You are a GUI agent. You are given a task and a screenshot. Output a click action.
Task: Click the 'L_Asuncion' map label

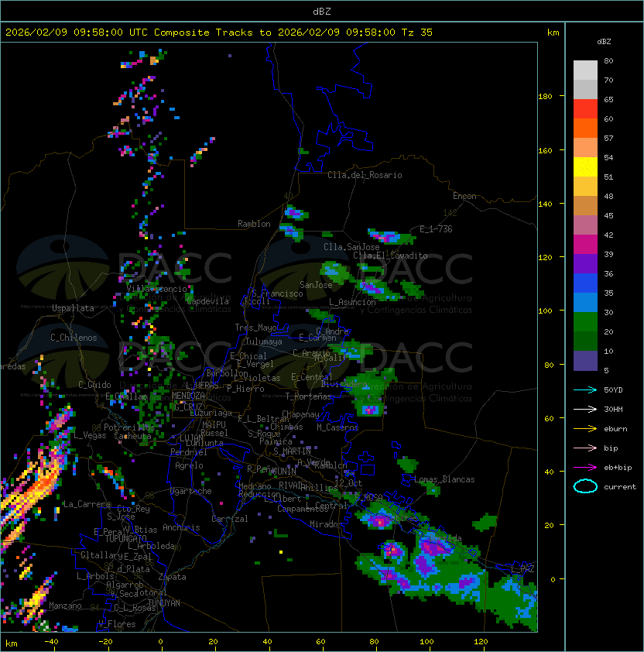pyautogui.click(x=352, y=302)
